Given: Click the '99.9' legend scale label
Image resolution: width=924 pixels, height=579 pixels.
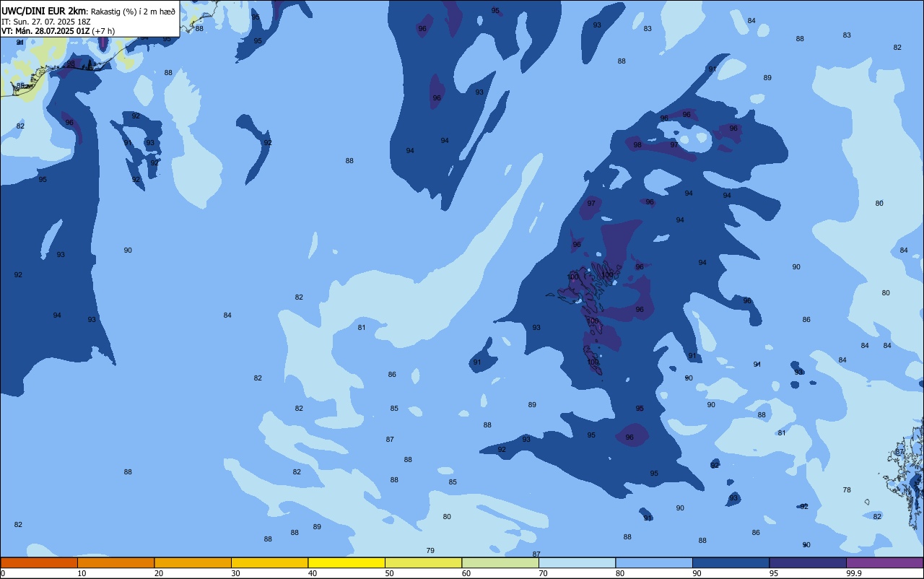Looking at the screenshot, I should [x=855, y=573].
